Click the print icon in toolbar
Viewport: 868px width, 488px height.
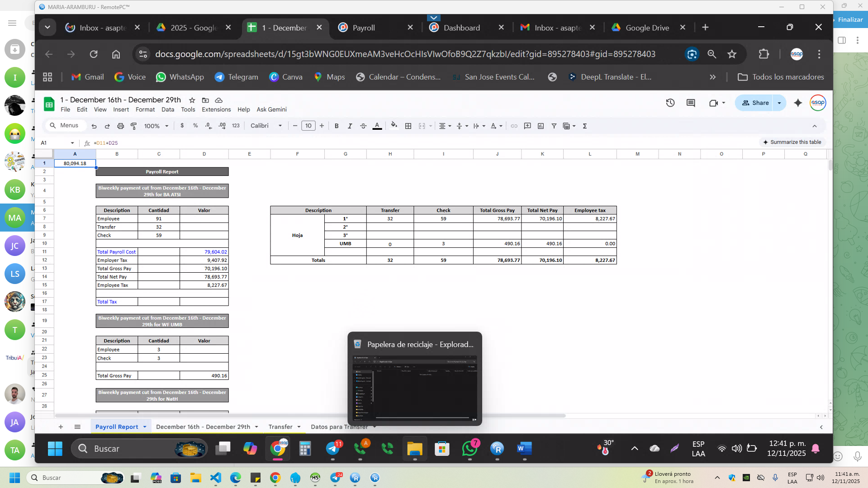[120, 126]
